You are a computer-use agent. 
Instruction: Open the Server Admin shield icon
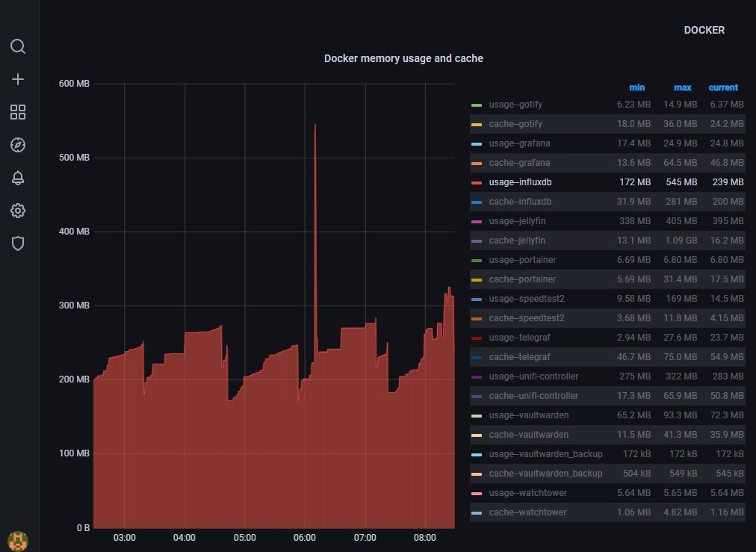18,244
